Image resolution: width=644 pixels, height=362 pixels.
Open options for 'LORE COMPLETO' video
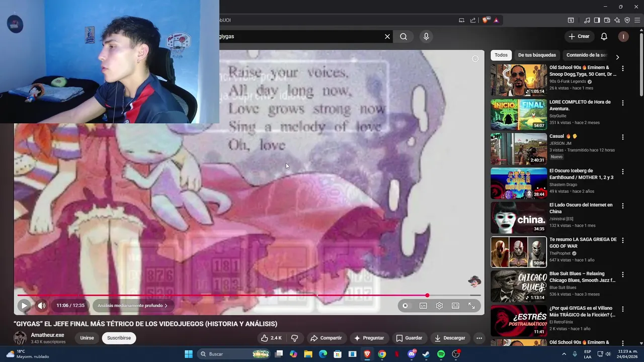click(x=623, y=103)
